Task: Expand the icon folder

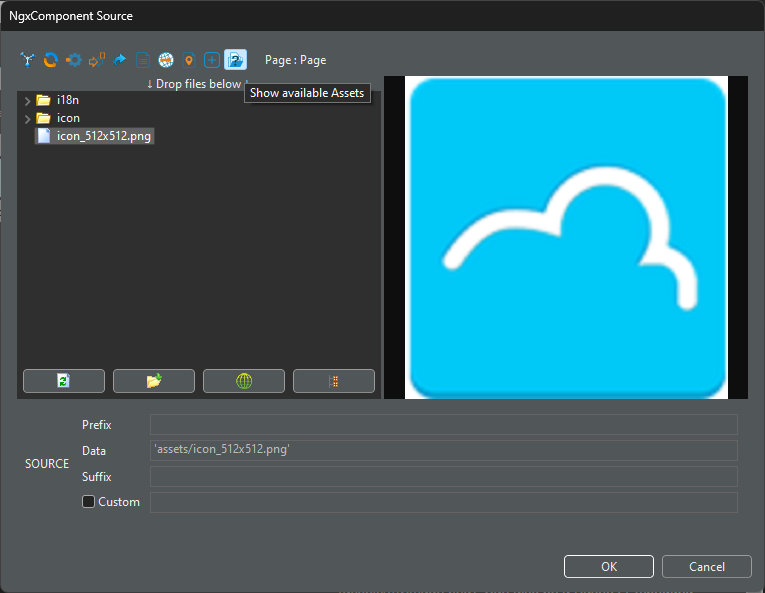Action: (28, 118)
